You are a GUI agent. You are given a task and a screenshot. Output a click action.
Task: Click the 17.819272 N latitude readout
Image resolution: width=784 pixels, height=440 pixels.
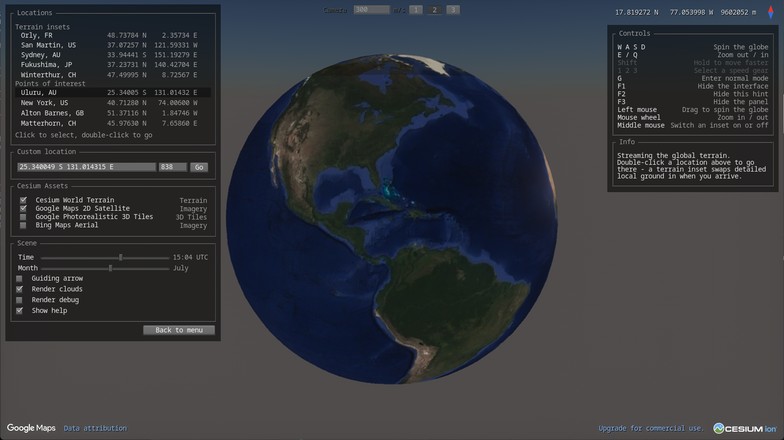pos(636,12)
